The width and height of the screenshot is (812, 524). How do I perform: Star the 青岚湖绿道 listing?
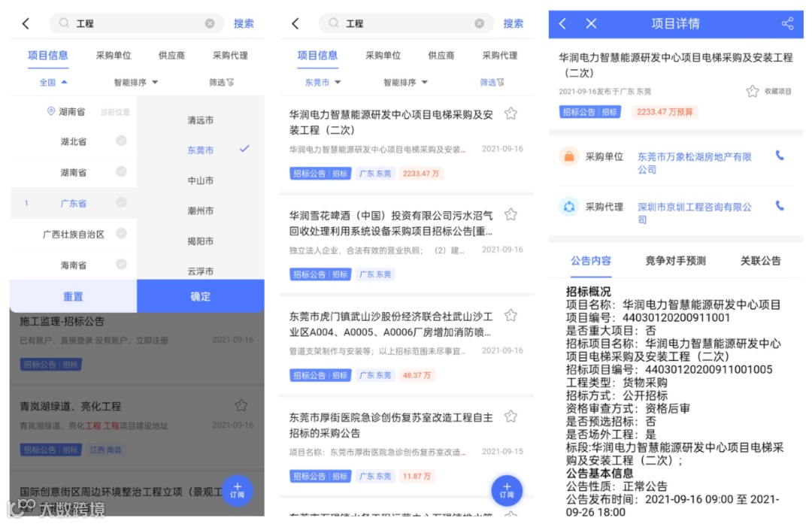click(241, 405)
